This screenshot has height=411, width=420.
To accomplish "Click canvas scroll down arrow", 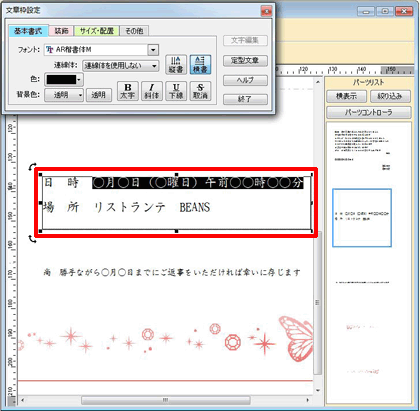I will [x=318, y=390].
